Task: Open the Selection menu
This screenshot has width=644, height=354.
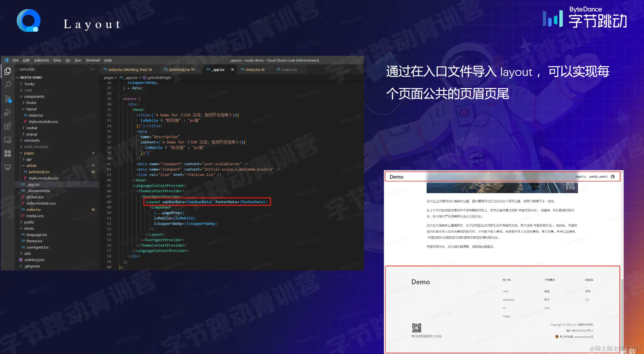Action: point(41,60)
